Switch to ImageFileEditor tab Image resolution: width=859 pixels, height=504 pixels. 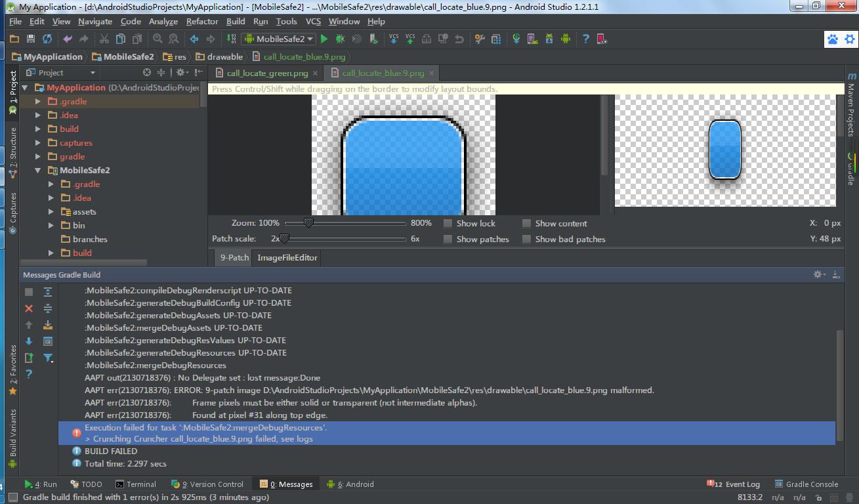point(287,258)
